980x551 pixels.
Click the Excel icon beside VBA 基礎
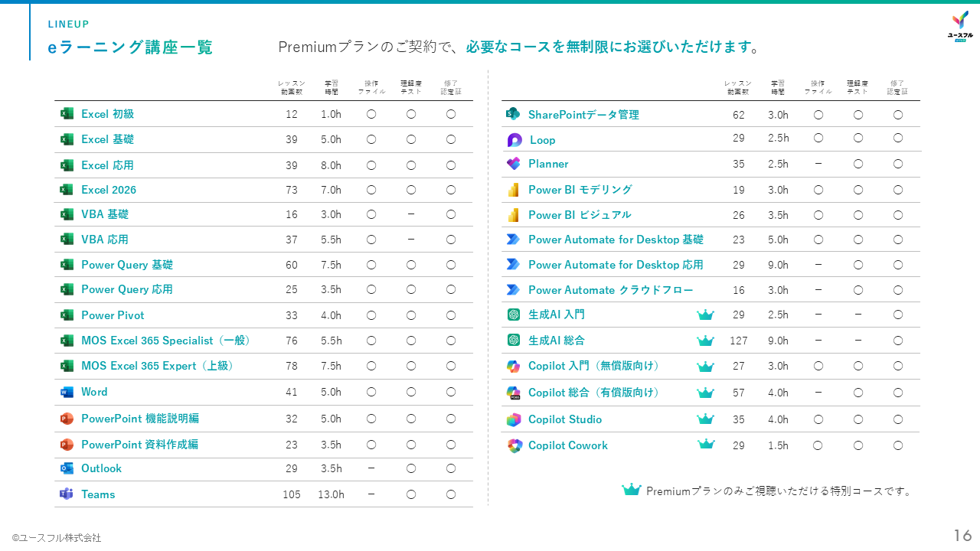point(67,214)
